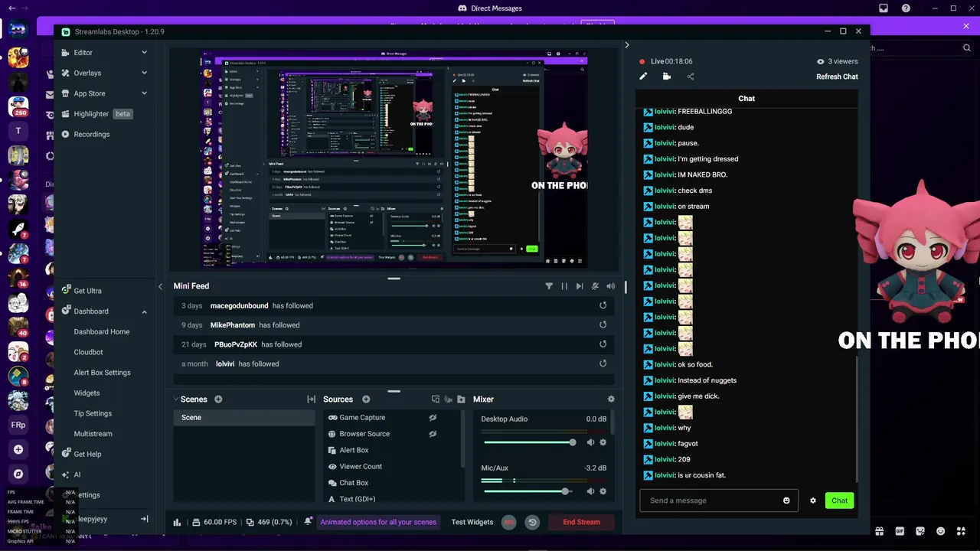Show Browser Source visibility toggle
980x551 pixels.
pos(433,434)
